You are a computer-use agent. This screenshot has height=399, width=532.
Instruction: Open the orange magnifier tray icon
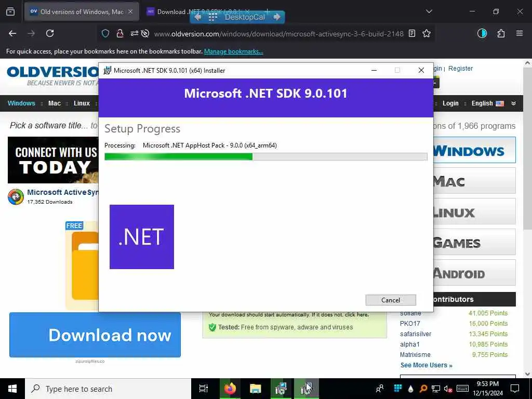point(423,389)
